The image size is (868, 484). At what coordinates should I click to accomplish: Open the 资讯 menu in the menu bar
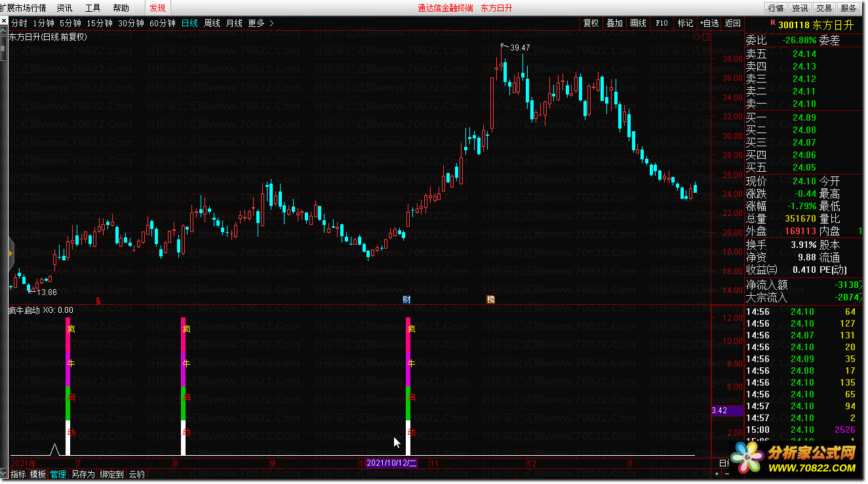coord(64,8)
